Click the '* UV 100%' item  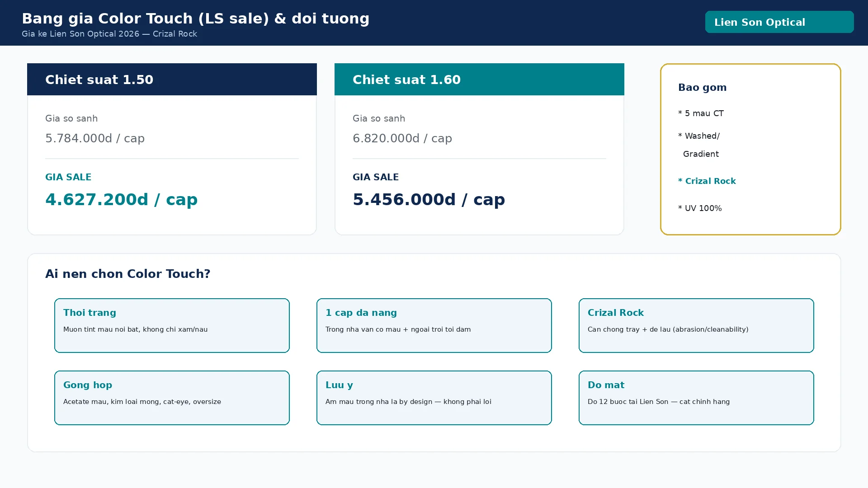(700, 208)
